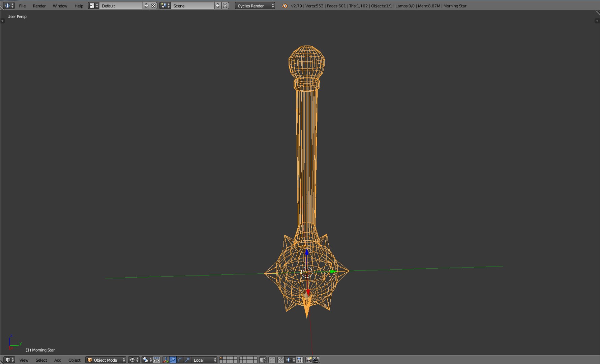The width and height of the screenshot is (600, 364).
Task: Expand the tool shelf plus tab
Action: pos(2,21)
